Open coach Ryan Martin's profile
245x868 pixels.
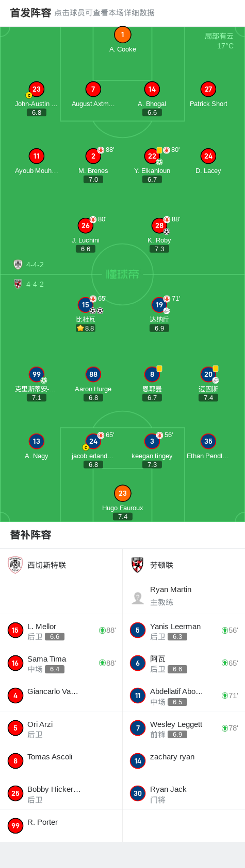pyautogui.click(x=184, y=596)
